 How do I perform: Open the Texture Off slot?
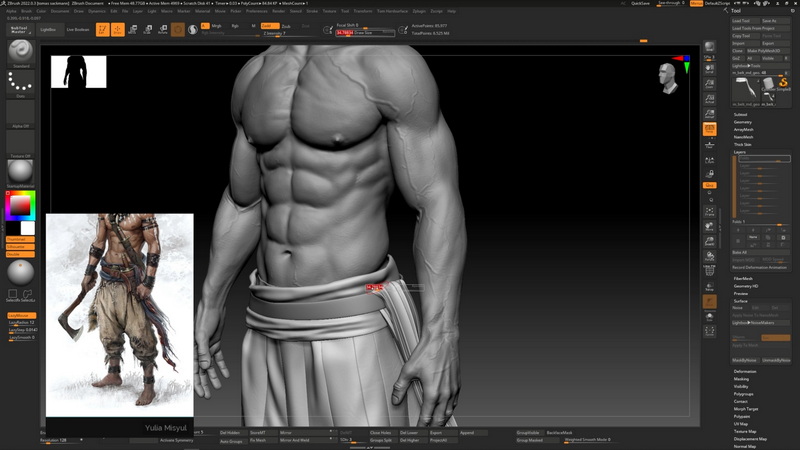20,144
